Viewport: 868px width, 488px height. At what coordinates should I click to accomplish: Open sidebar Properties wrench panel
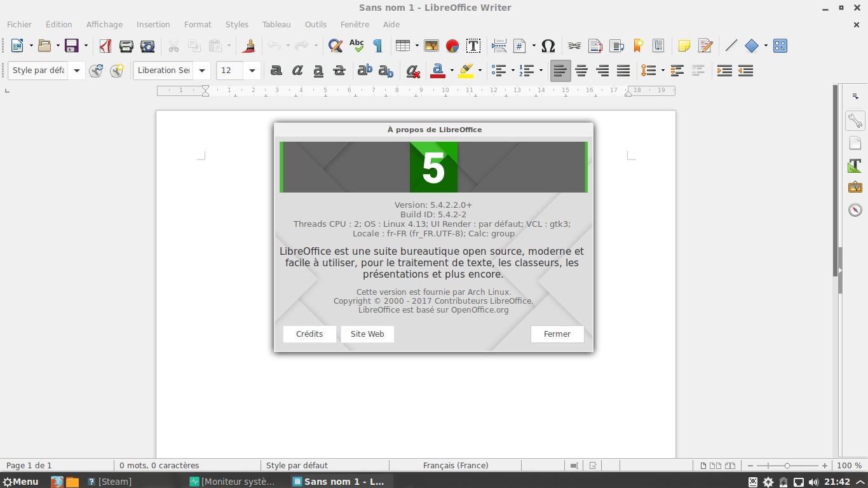coord(855,121)
